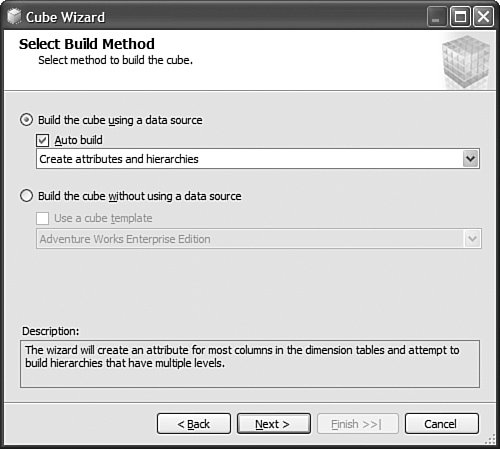Viewport: 500px width, 449px height.
Task: Click the Select Build Method heading
Action: tap(87, 44)
